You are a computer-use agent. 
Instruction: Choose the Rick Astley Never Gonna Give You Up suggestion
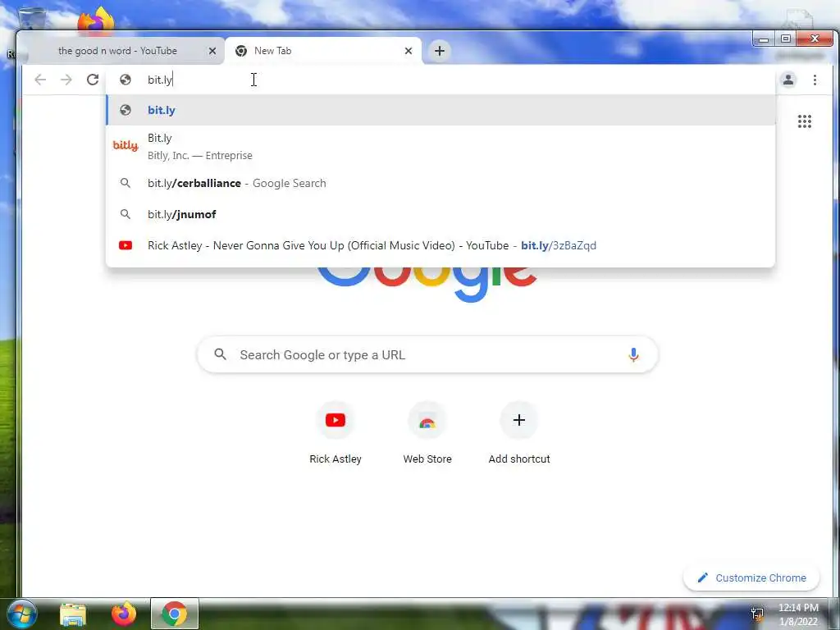[441, 245]
